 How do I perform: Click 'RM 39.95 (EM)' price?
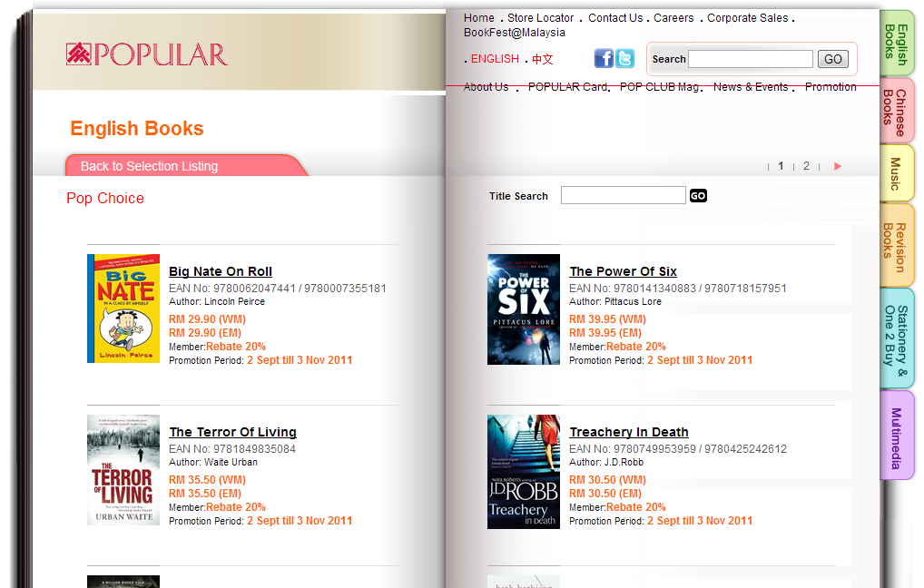coord(605,333)
